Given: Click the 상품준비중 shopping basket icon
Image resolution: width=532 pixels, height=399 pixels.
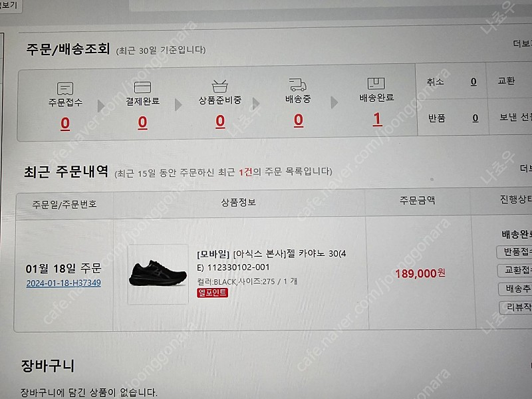Looking at the screenshot, I should (219, 86).
